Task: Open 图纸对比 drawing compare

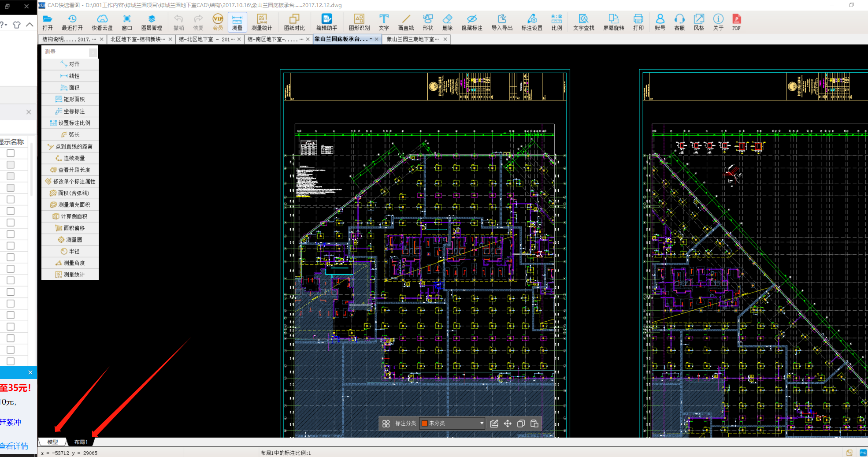Action: (294, 22)
